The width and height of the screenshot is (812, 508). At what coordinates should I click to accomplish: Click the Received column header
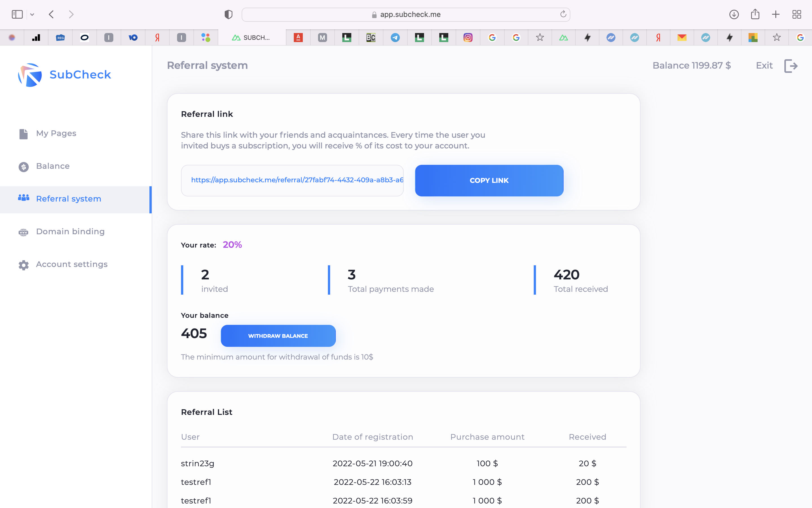587,437
